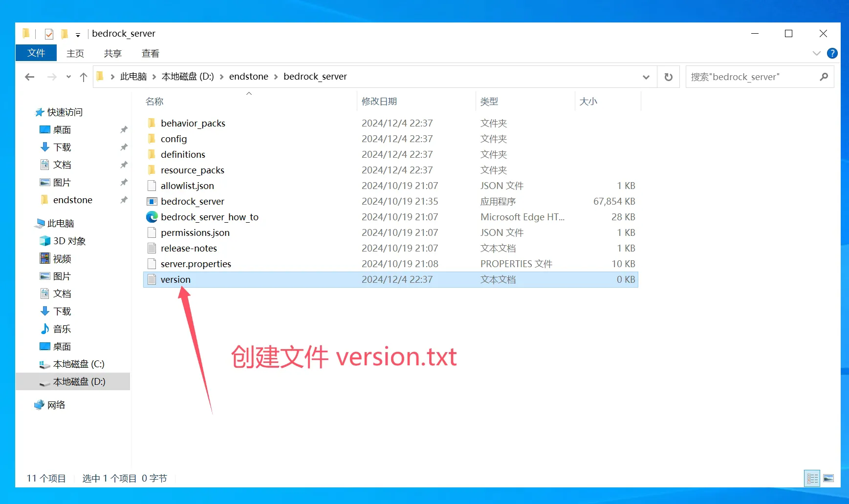Switch to the 查看 ribbon tab

pyautogui.click(x=150, y=53)
